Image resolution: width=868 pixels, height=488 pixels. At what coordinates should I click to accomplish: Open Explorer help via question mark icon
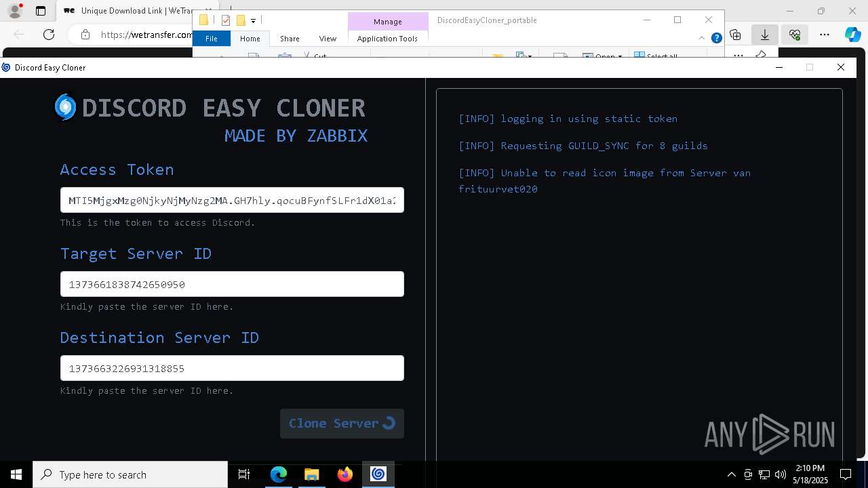[716, 38]
